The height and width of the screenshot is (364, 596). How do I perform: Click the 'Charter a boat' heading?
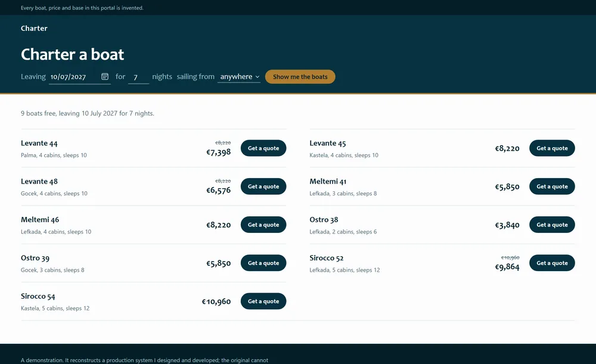point(72,54)
